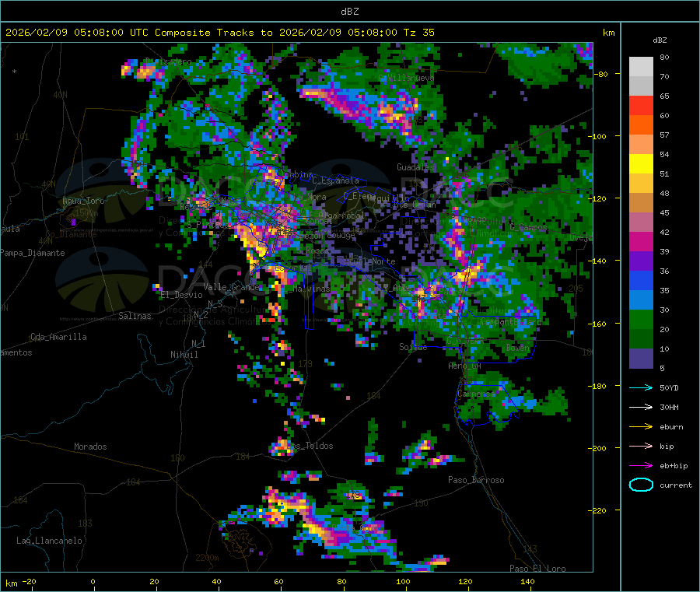Pick the bright yellow 51–54 dBZ legend swatch
700x592 pixels.
[641, 164]
